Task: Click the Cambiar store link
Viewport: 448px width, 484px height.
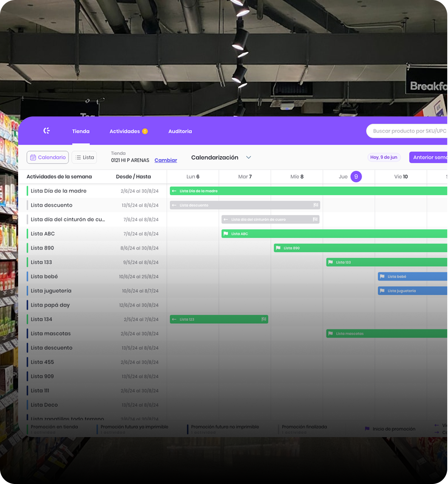Action: [165, 160]
